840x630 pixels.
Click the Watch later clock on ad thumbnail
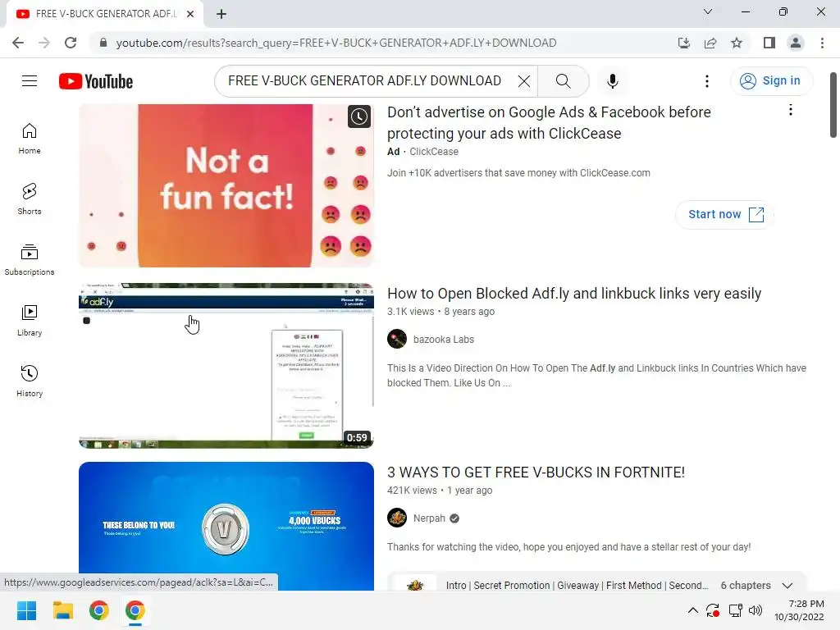pos(359,116)
